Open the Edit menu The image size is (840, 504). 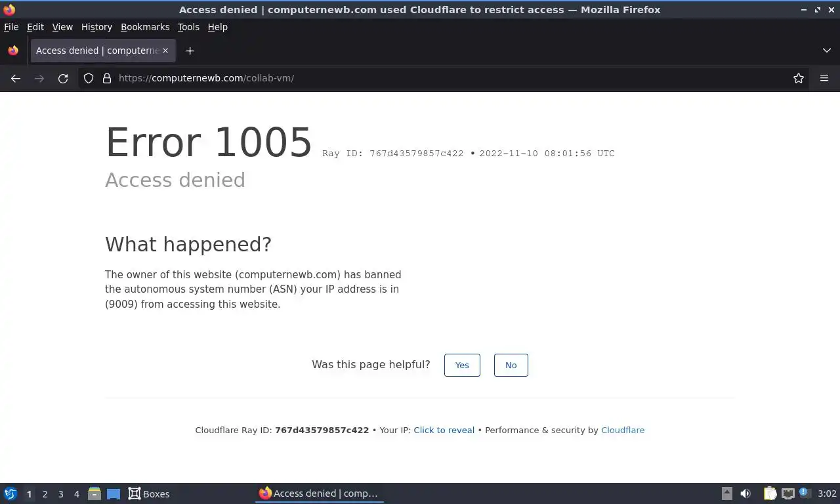(35, 27)
